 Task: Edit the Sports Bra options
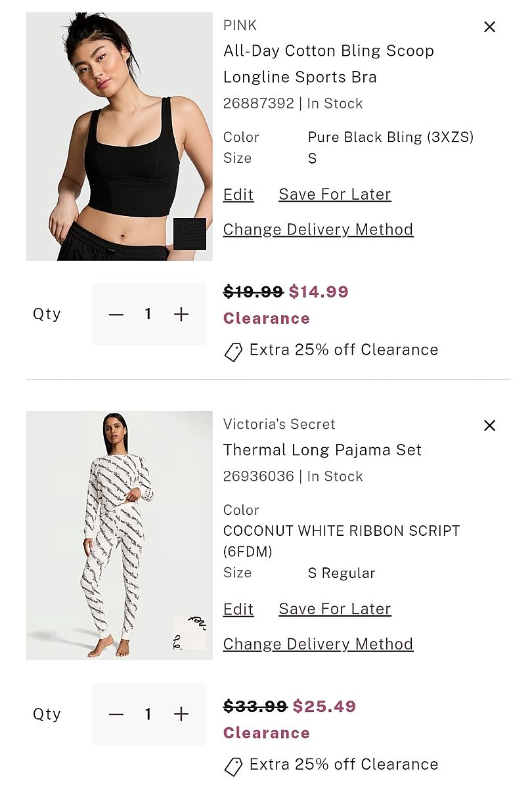[x=238, y=194]
